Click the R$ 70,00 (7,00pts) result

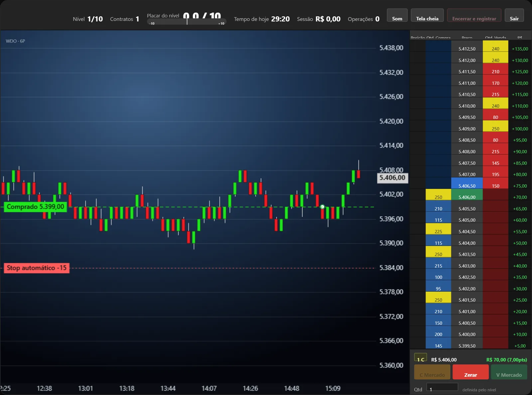click(506, 360)
